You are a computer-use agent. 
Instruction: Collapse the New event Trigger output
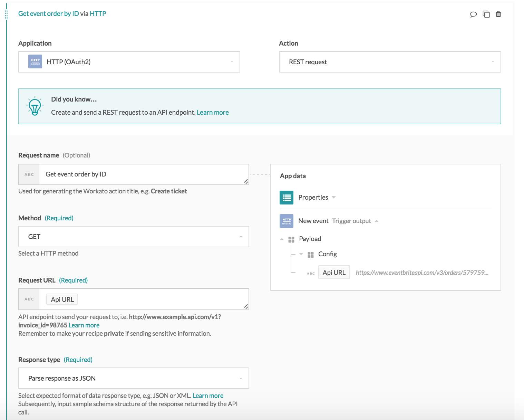[x=377, y=221]
